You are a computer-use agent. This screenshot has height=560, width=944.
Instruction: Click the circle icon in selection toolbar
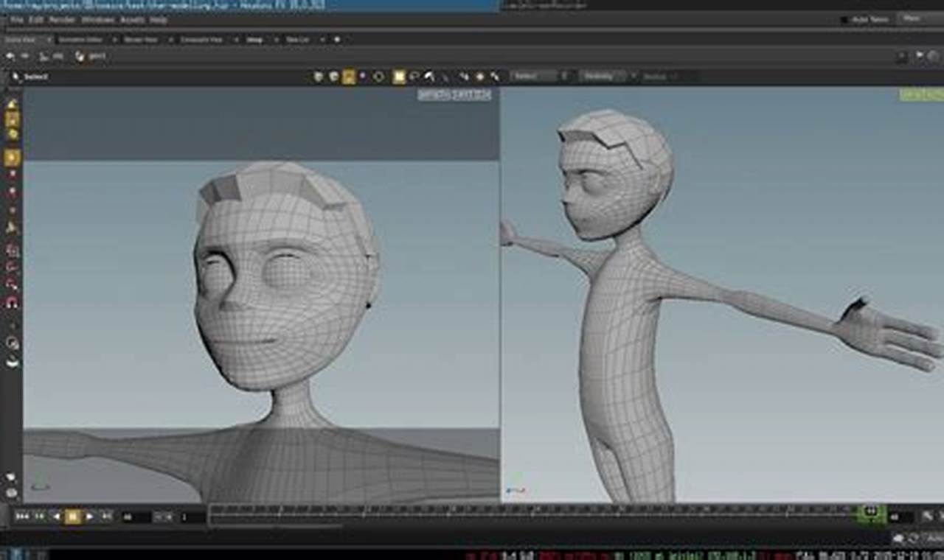(x=378, y=77)
